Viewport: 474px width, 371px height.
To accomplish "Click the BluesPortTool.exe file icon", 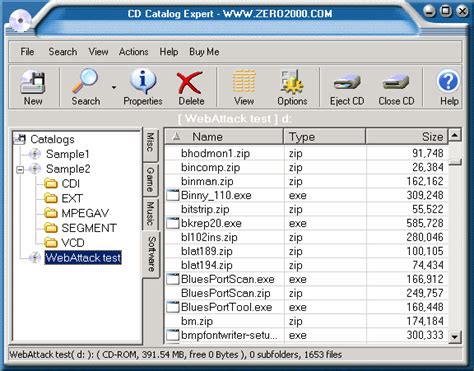I will [173, 307].
